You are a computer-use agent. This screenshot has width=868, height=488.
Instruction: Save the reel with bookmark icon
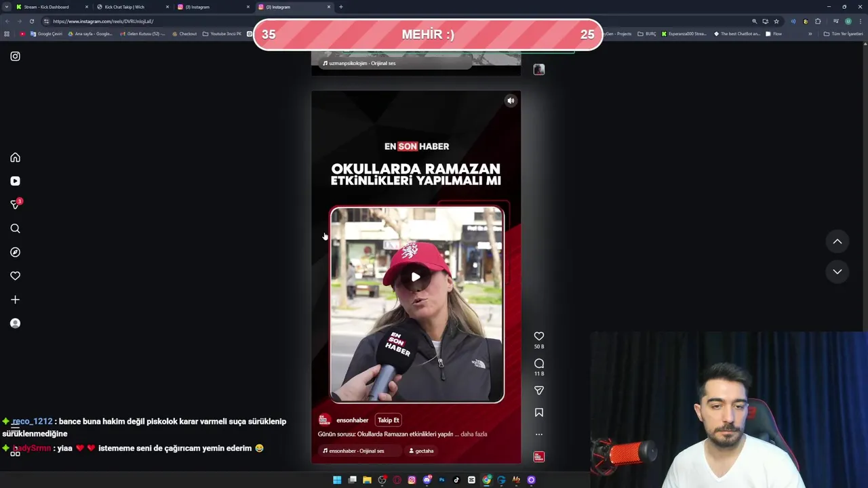[x=539, y=412]
